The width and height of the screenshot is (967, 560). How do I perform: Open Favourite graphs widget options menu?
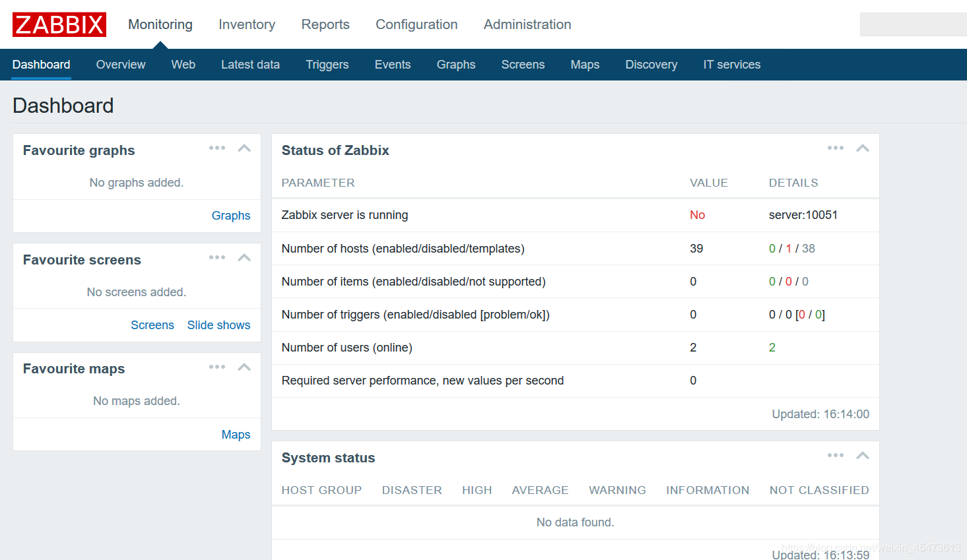[x=217, y=148]
